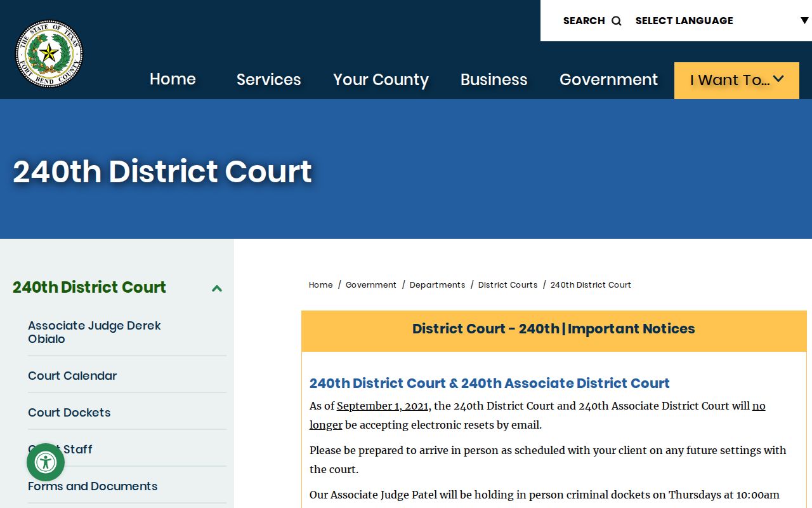Open Court Staff sidebar link
The image size is (812, 508).
tap(60, 450)
